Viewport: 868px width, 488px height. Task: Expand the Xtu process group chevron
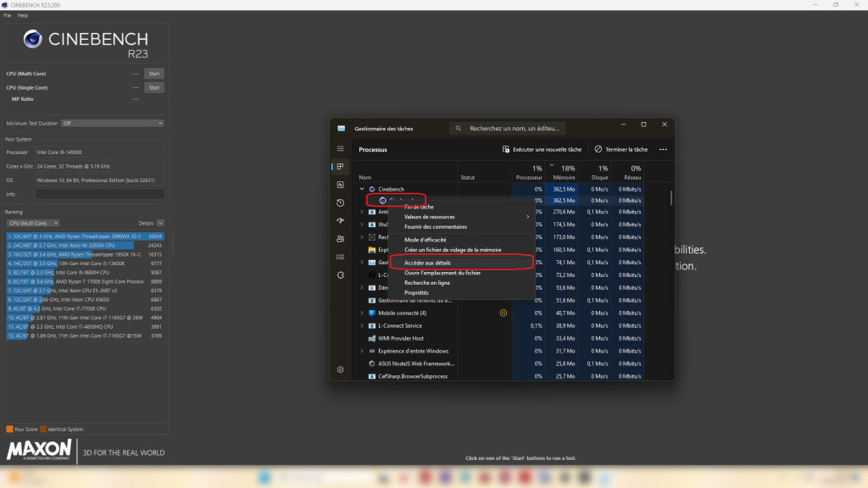362,225
